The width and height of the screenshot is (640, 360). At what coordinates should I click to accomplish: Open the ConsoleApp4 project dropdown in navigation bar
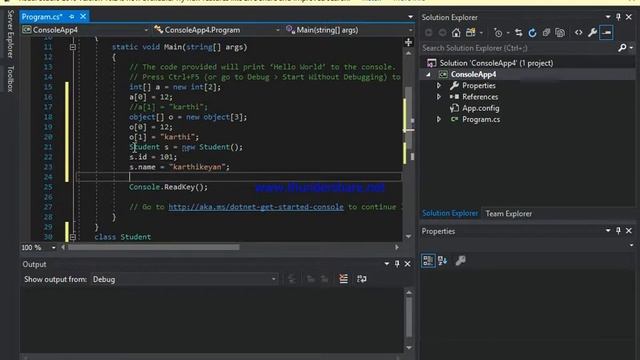[x=146, y=30]
